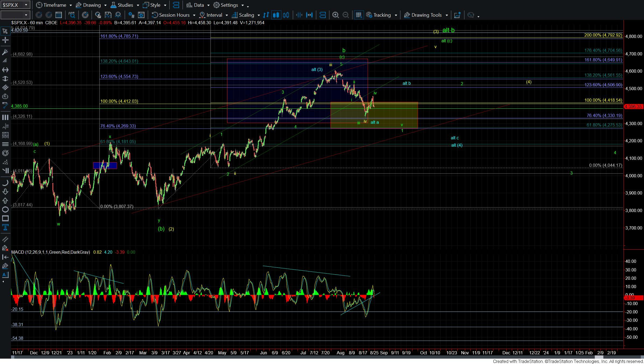Toggle the blue stacked panes button in the top toolbar
The height and width of the screenshot is (364, 644).
click(176, 5)
